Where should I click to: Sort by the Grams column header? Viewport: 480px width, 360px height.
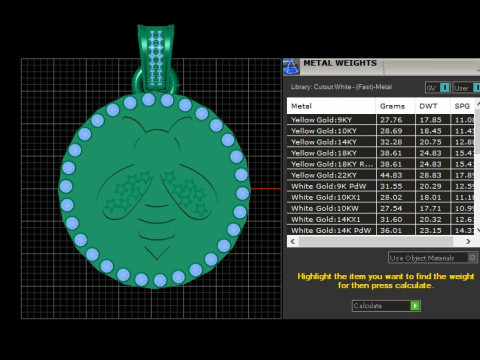pyautogui.click(x=395, y=106)
